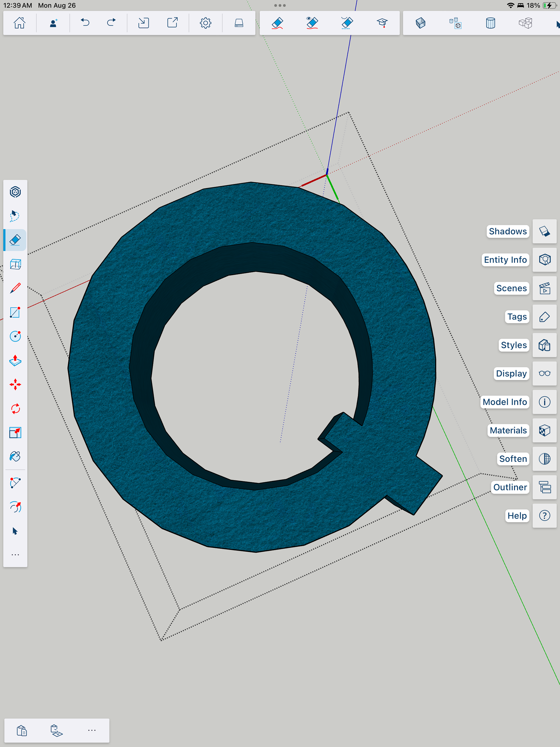Select the Scale tool
This screenshot has height=747, width=560.
[15, 433]
